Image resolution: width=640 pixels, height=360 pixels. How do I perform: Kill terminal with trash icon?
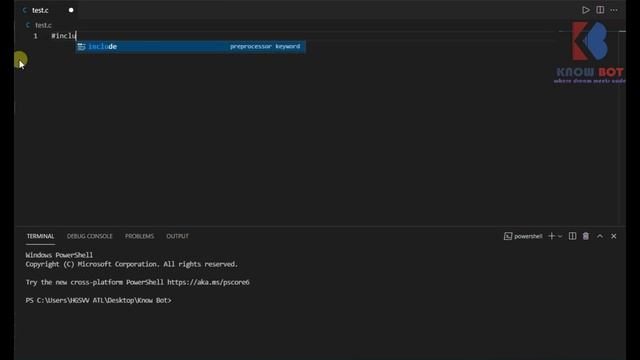pyautogui.click(x=586, y=236)
